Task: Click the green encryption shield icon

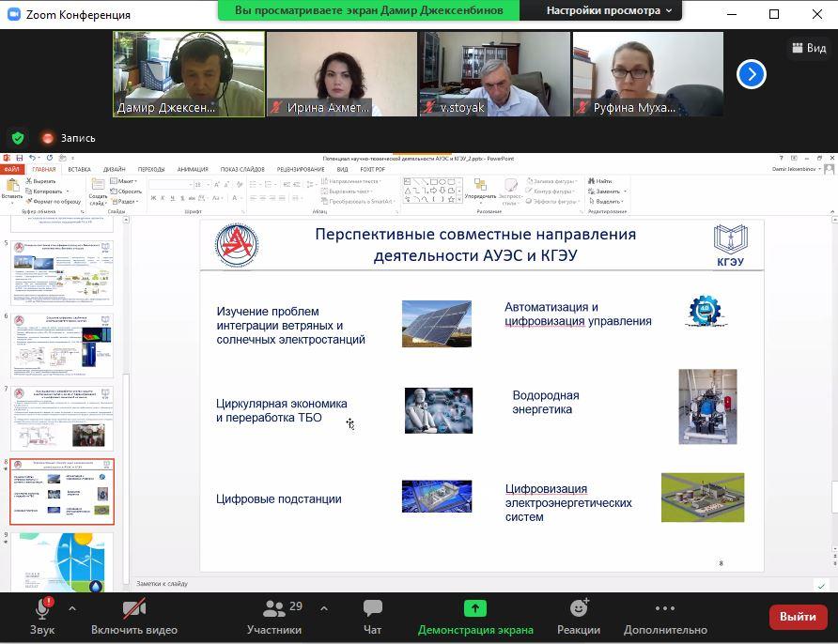Action: click(18, 138)
